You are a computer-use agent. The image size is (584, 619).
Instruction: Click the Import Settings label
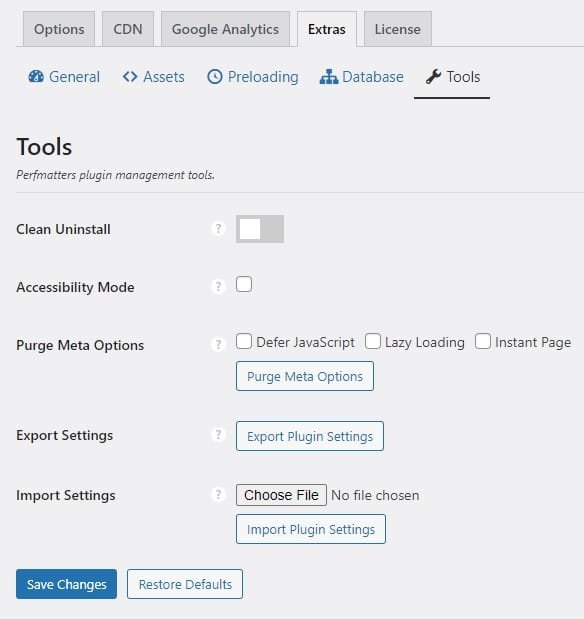(66, 495)
